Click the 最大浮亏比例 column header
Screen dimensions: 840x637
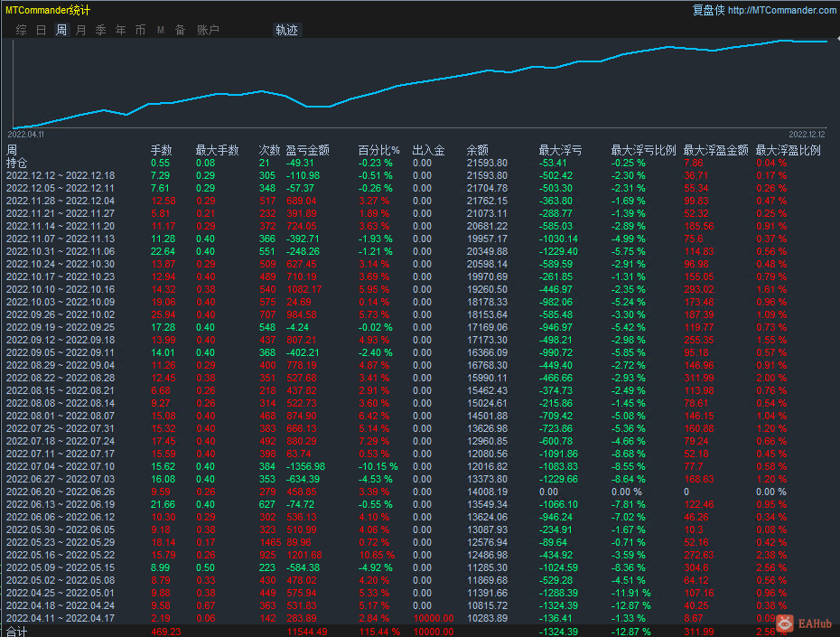pos(643,150)
